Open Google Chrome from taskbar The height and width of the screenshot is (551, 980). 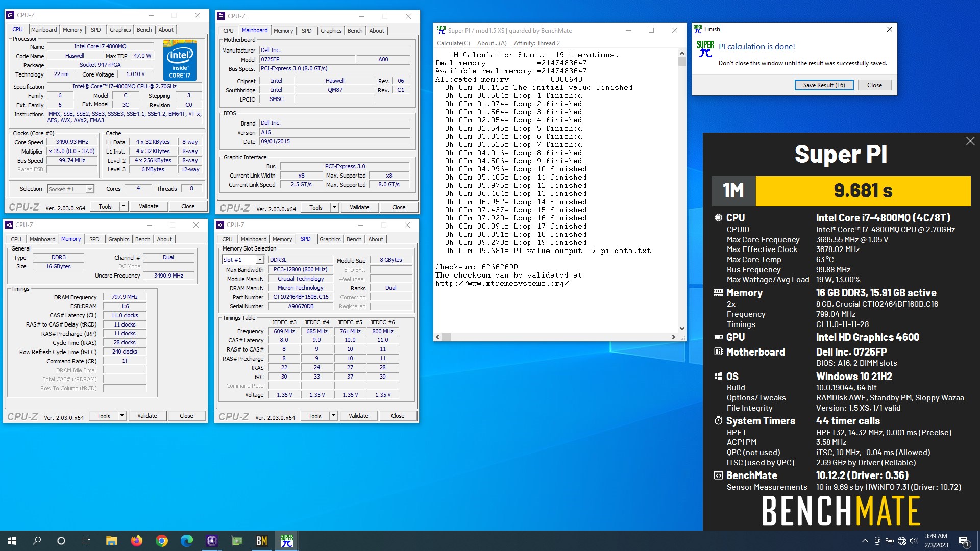click(161, 541)
